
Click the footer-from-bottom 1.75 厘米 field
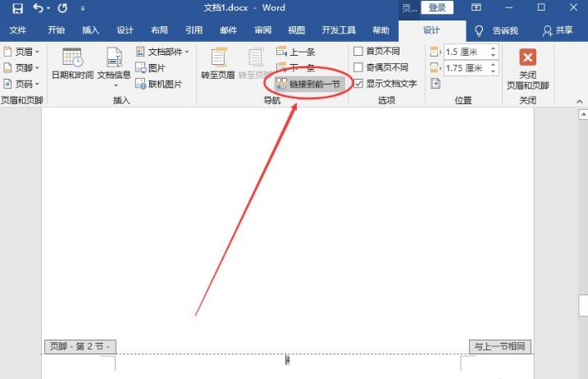tap(466, 68)
